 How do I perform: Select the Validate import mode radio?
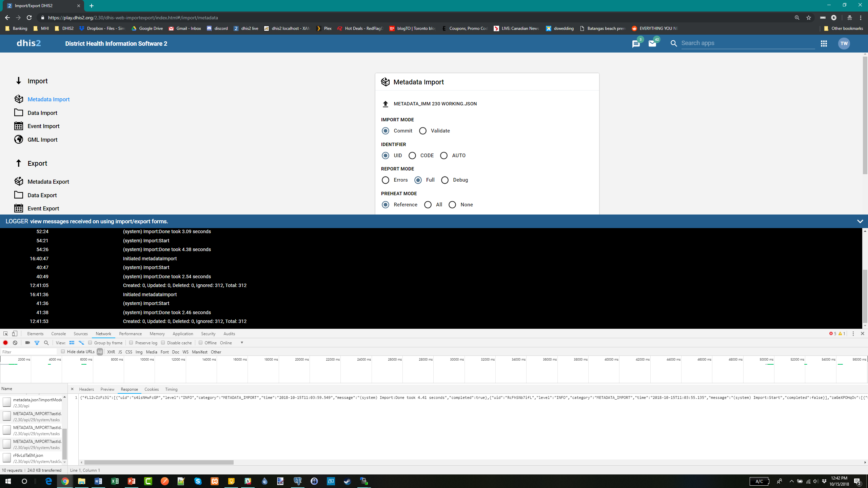[x=422, y=131]
